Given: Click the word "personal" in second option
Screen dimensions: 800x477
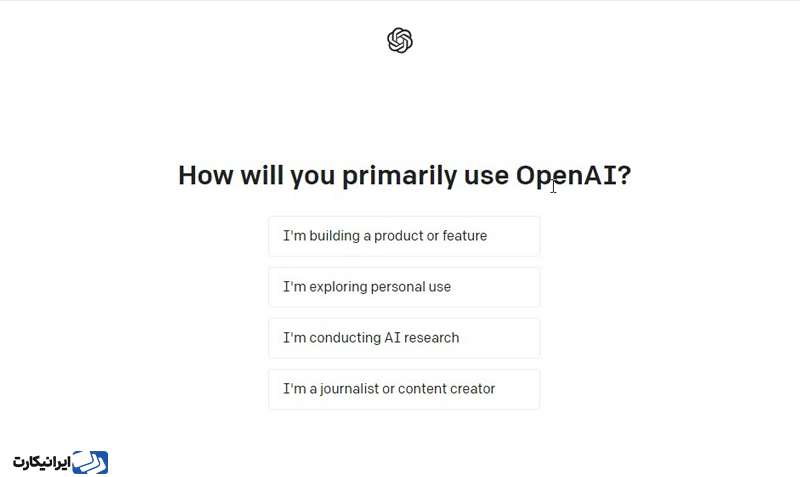Looking at the screenshot, I should [397, 287].
